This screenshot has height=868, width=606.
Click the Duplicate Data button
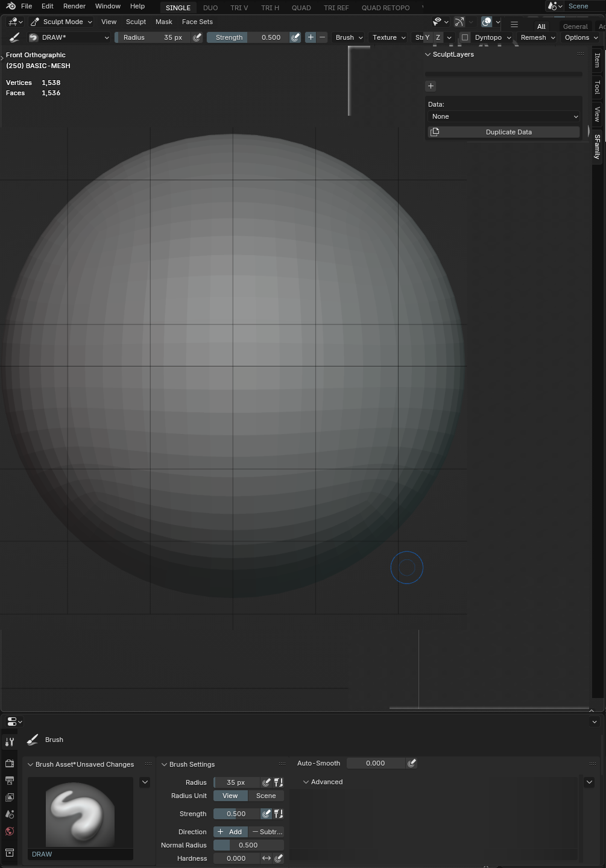click(x=504, y=132)
